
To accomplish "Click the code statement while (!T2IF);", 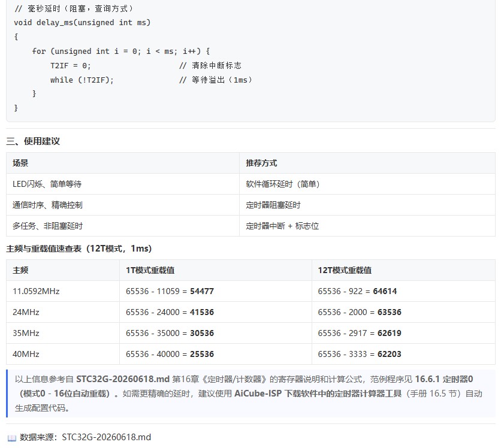I will (x=82, y=80).
